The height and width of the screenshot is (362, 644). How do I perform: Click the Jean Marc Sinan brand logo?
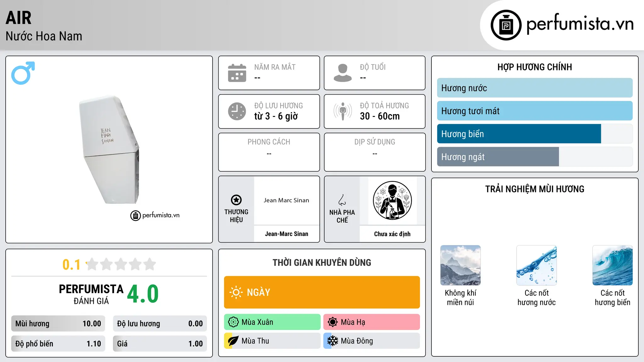tap(286, 200)
